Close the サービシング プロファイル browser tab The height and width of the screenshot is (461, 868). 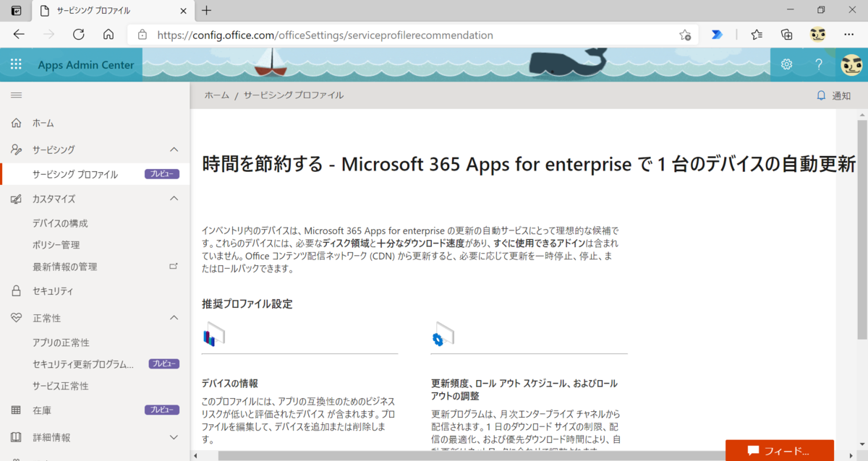(182, 11)
